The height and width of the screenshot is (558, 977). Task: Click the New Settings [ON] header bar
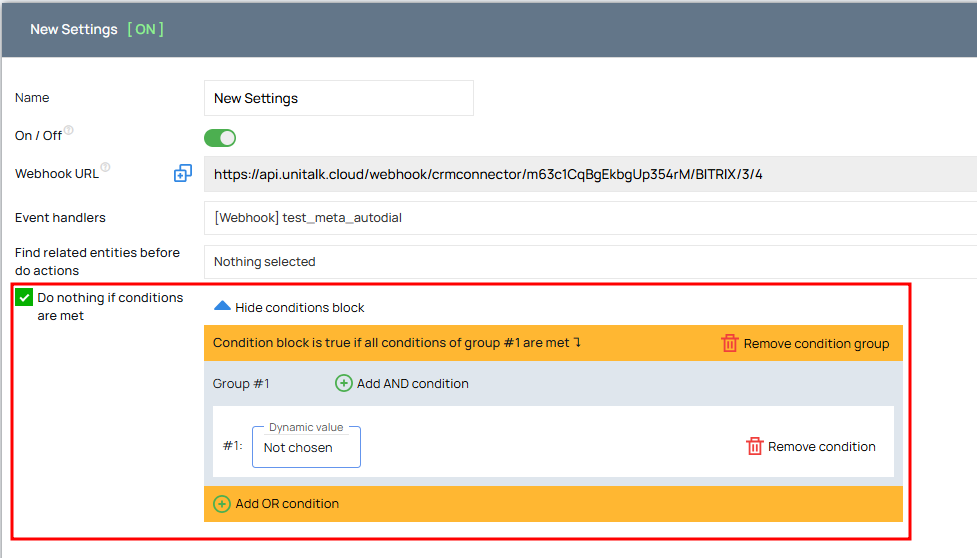(x=489, y=29)
